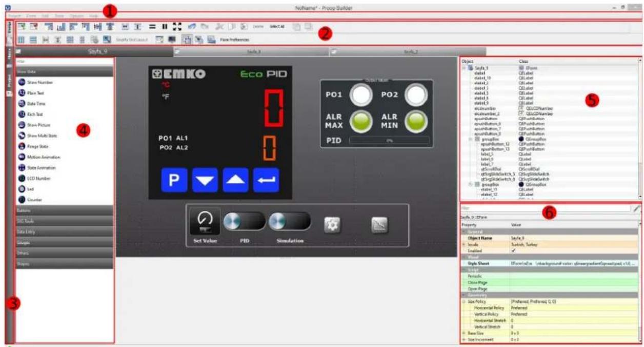Expand the Buttons widget category
The image size is (644, 347).
(x=64, y=210)
